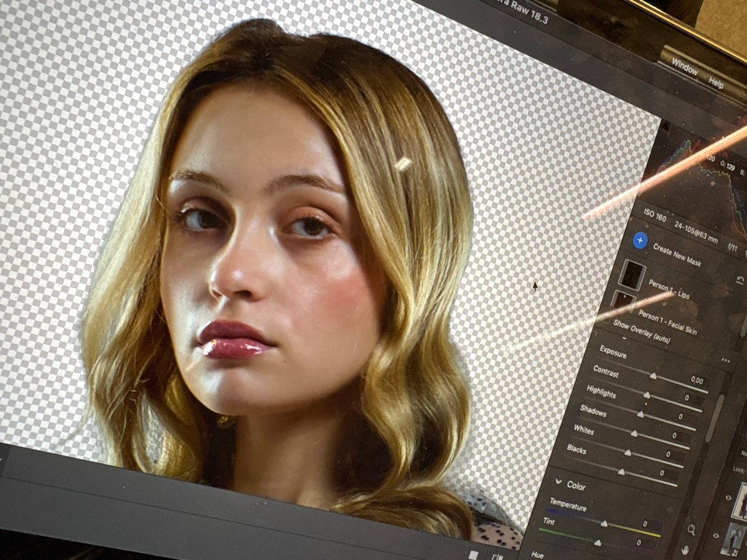Viewport: 747px width, 560px height.
Task: Click the Temperature slider handle
Action: click(x=603, y=523)
